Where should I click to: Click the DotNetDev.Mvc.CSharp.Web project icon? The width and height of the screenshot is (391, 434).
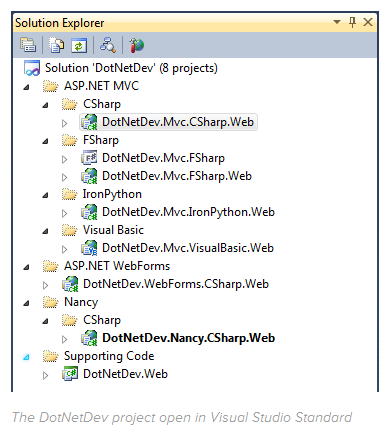(x=89, y=122)
